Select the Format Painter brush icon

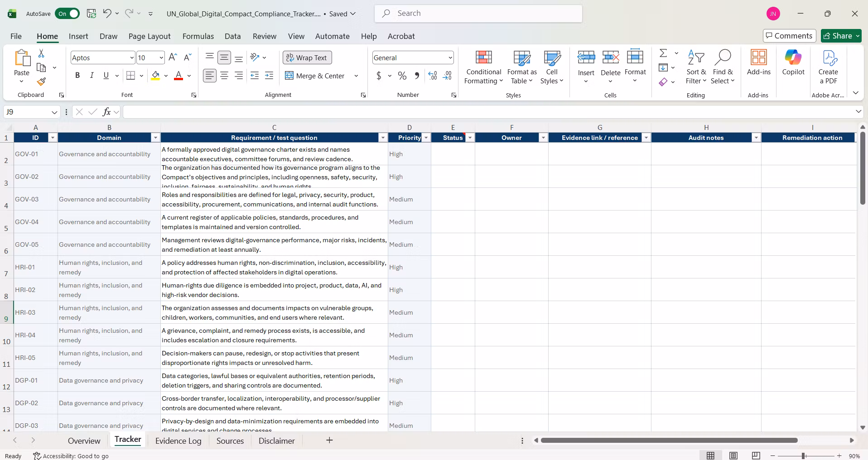pyautogui.click(x=41, y=81)
